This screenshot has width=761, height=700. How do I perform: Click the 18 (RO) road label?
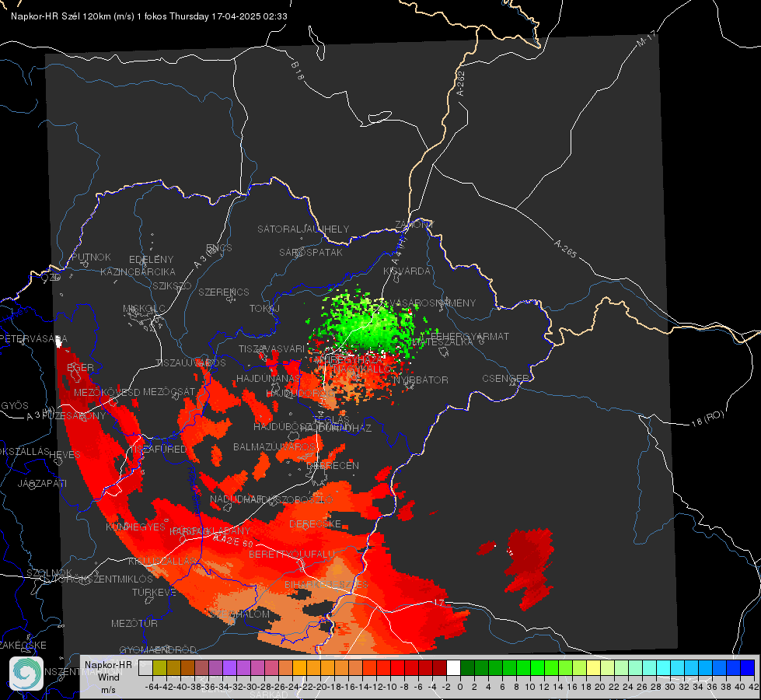[x=707, y=418]
